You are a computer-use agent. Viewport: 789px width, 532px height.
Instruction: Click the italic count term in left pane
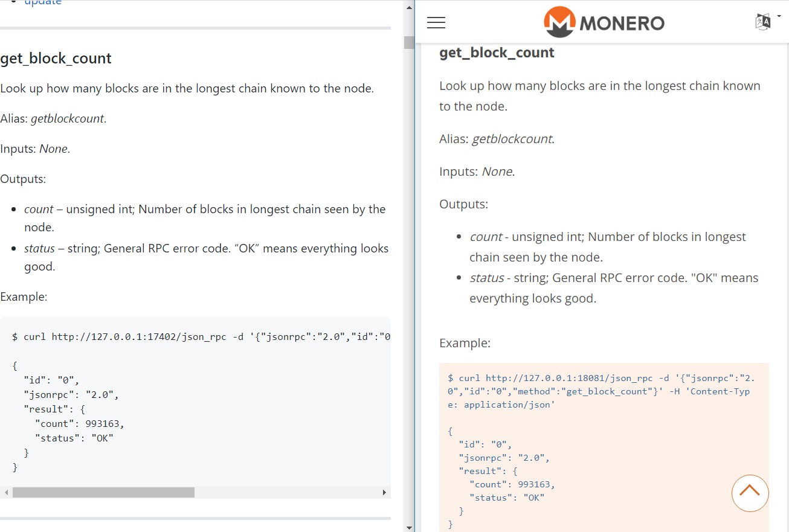tap(39, 209)
